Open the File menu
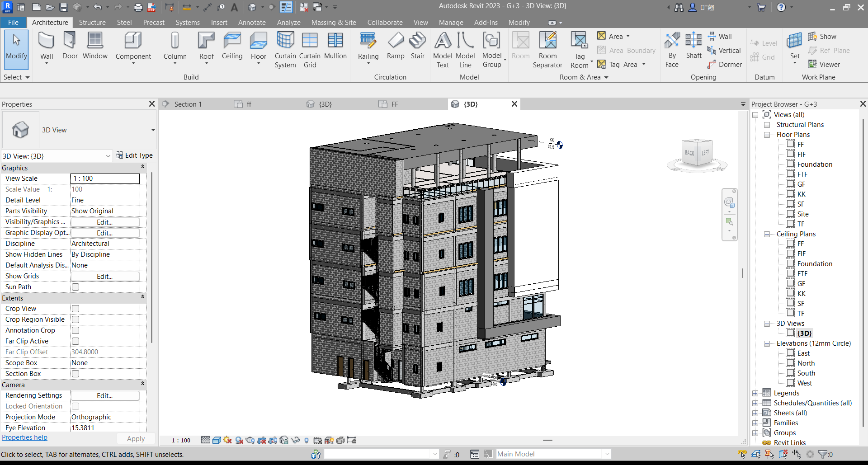 click(13, 23)
